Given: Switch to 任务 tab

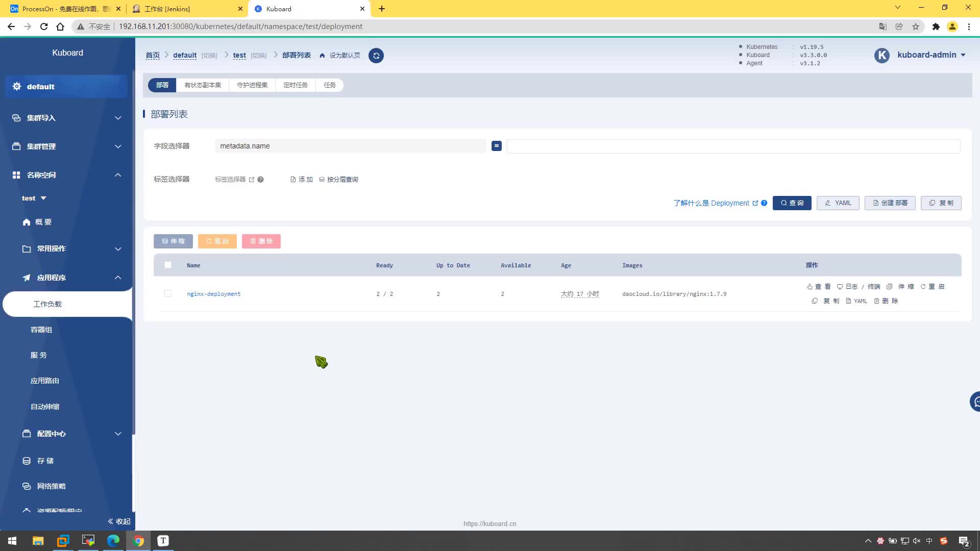Looking at the screenshot, I should click(330, 85).
